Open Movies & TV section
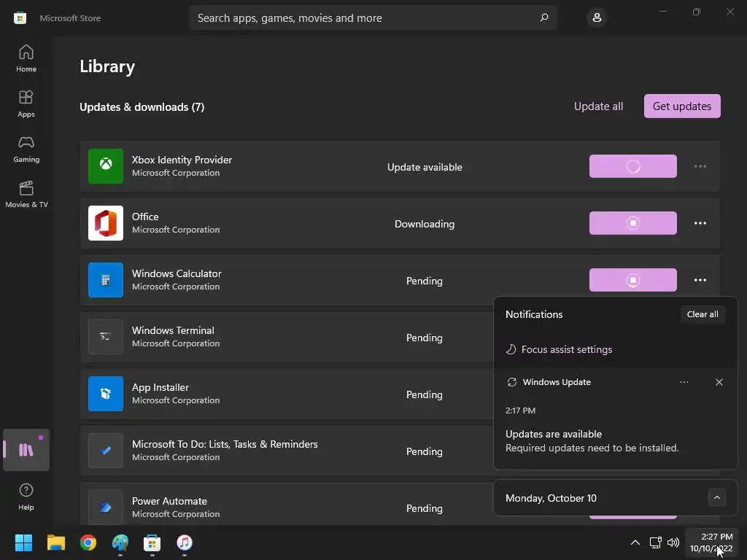The width and height of the screenshot is (747, 560). coord(26,194)
